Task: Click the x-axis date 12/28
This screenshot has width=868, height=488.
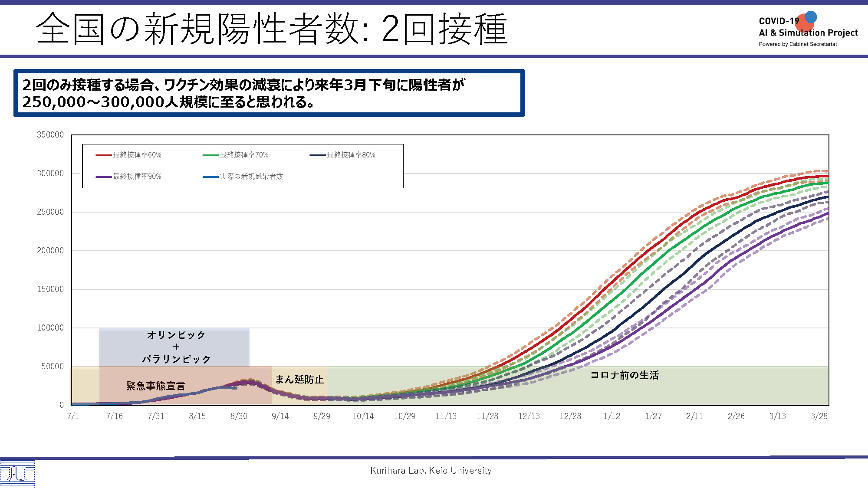Action: coord(570,416)
